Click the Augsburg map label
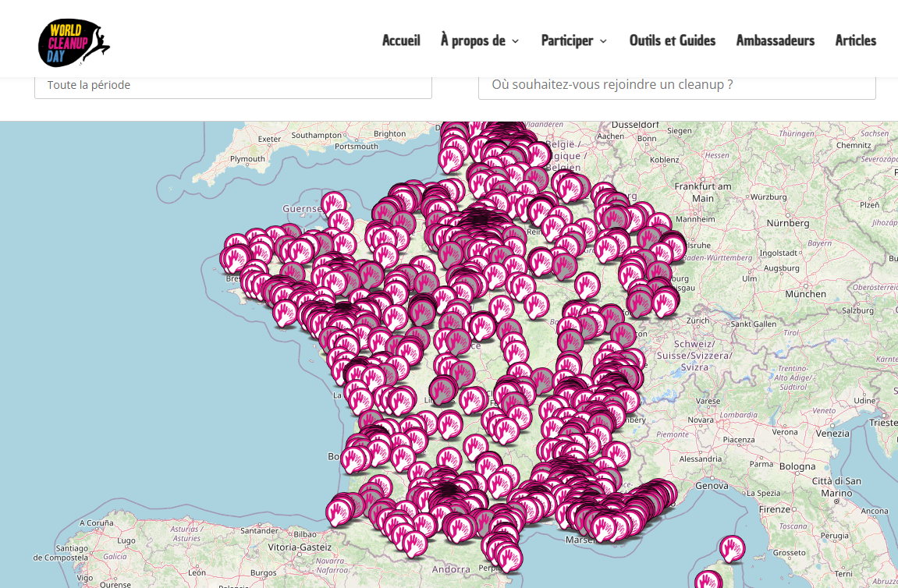The image size is (898, 588). pyautogui.click(x=781, y=268)
